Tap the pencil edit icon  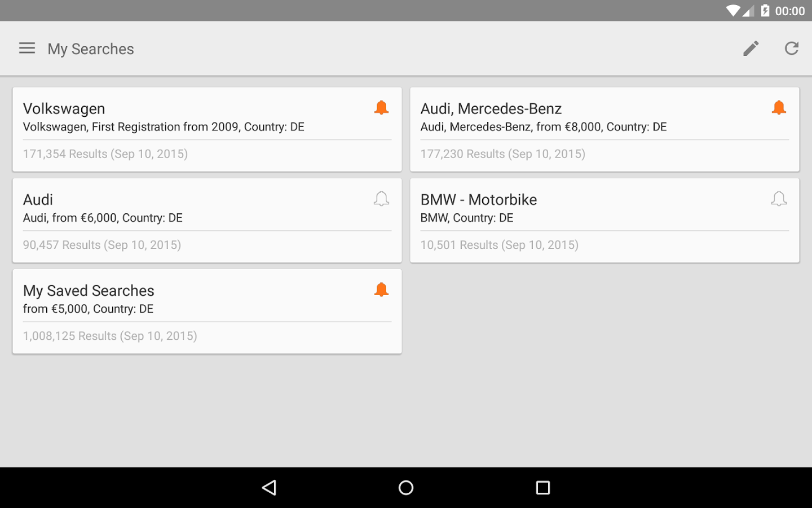[751, 49]
